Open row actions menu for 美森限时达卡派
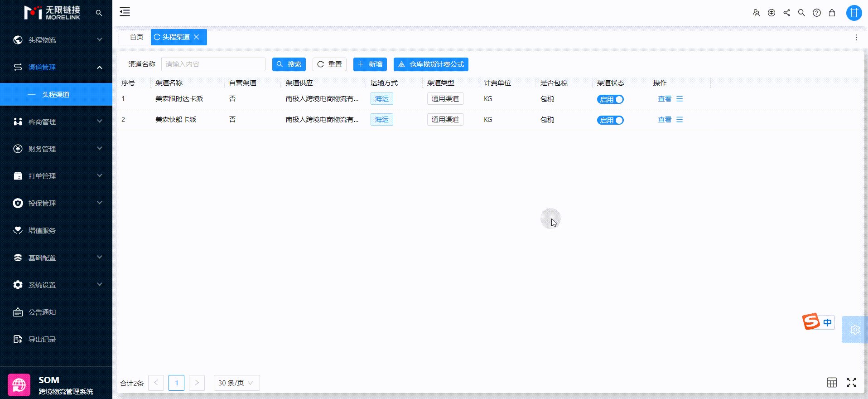This screenshot has width=868, height=399. click(680, 99)
